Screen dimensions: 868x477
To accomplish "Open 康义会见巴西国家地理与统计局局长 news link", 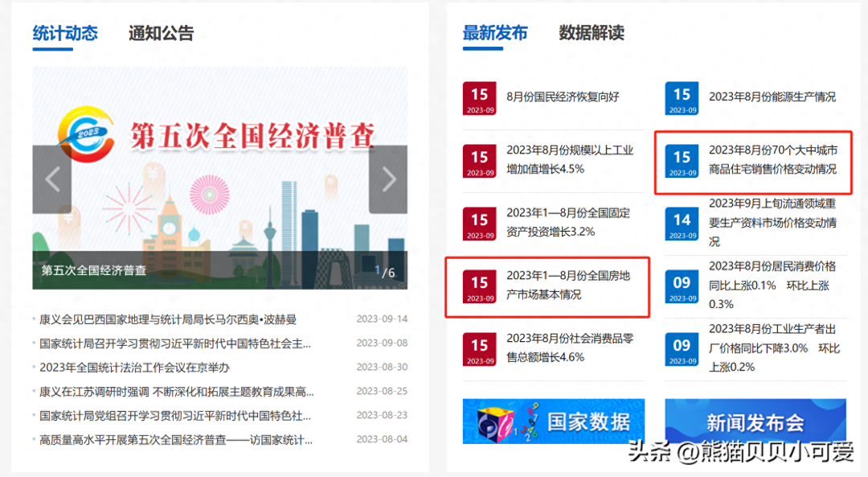I will pyautogui.click(x=168, y=319).
